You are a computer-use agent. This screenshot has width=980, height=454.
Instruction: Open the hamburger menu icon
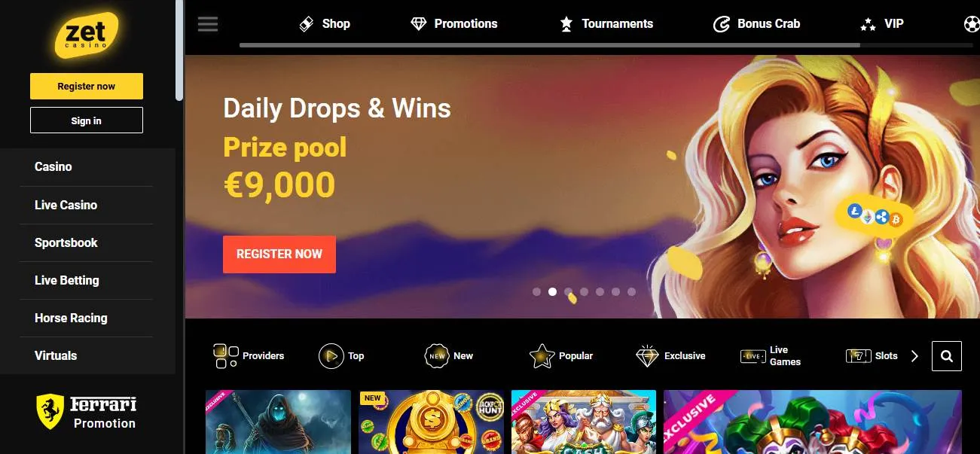click(208, 24)
